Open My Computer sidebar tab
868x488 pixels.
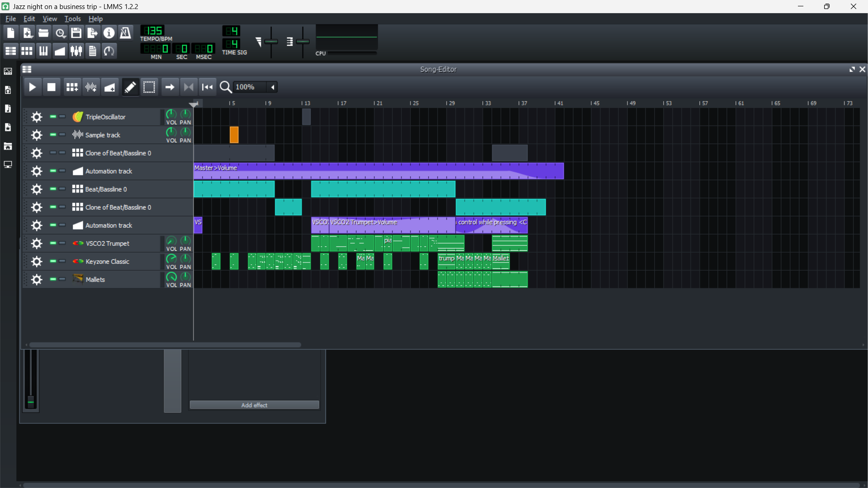click(8, 165)
